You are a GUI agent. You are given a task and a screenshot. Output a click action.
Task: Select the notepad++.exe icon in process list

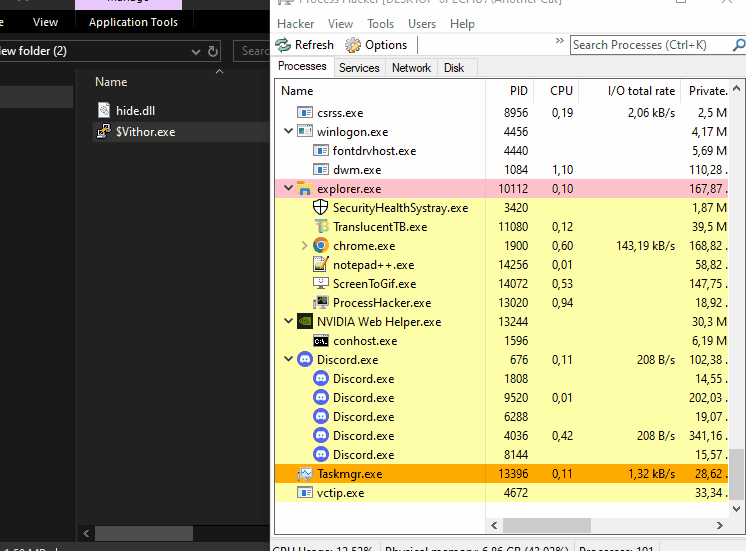(x=321, y=265)
